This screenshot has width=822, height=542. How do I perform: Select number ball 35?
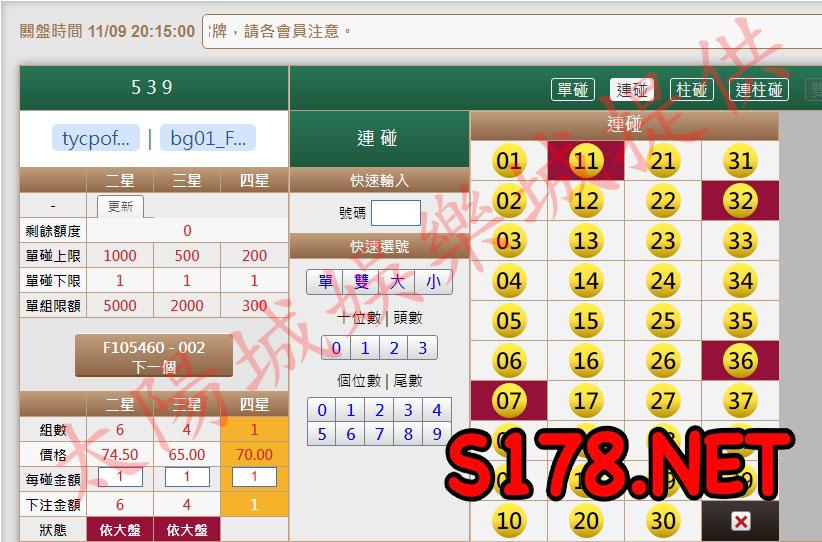pyautogui.click(x=740, y=321)
